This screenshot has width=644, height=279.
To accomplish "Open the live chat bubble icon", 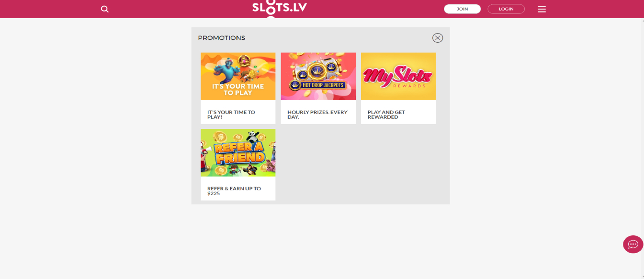I will (x=633, y=244).
